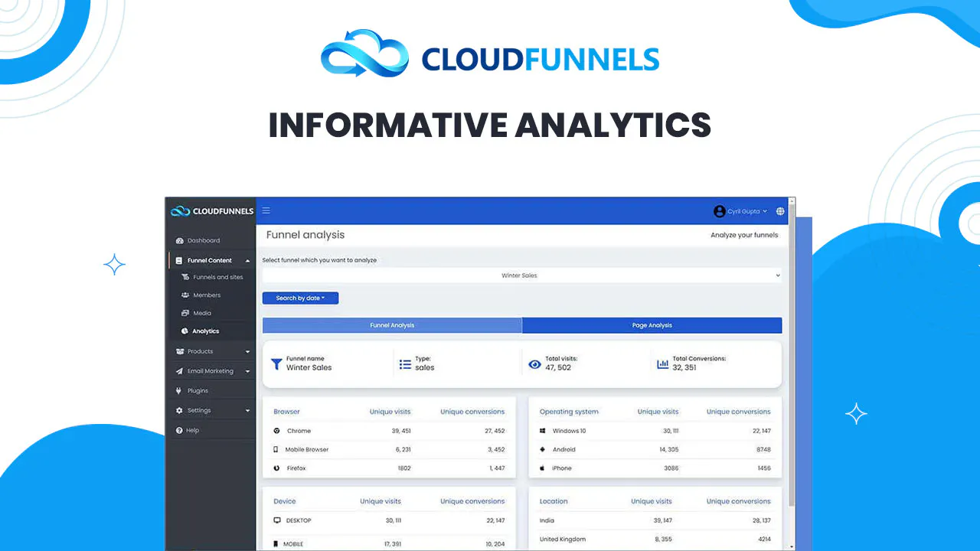This screenshot has height=551, width=980.
Task: Expand the Settings menu arrow
Action: point(247,411)
